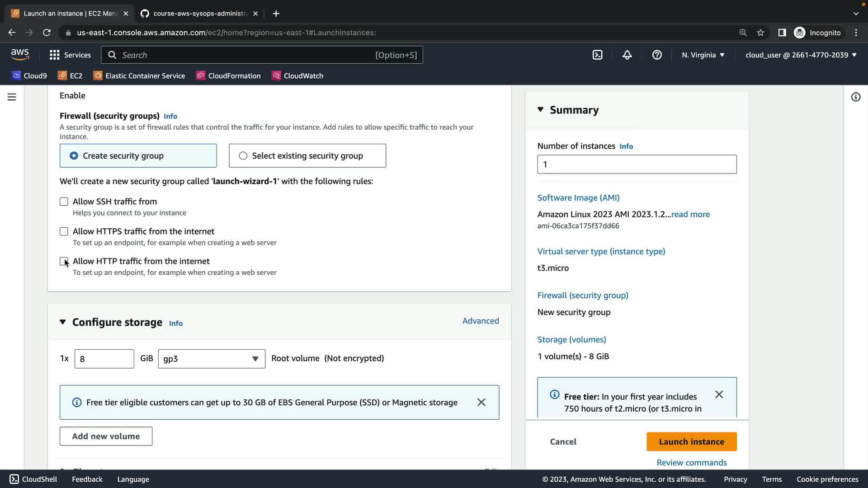Open the Services grid menu icon

55,55
